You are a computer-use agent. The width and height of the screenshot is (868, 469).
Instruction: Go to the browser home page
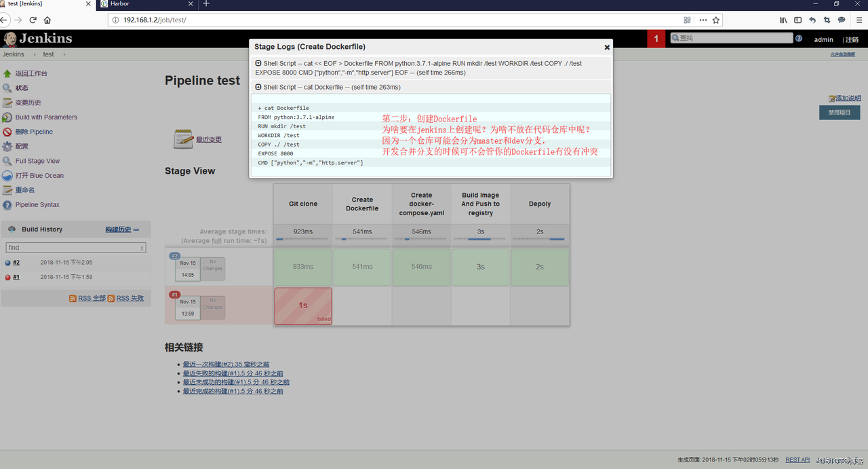47,20
